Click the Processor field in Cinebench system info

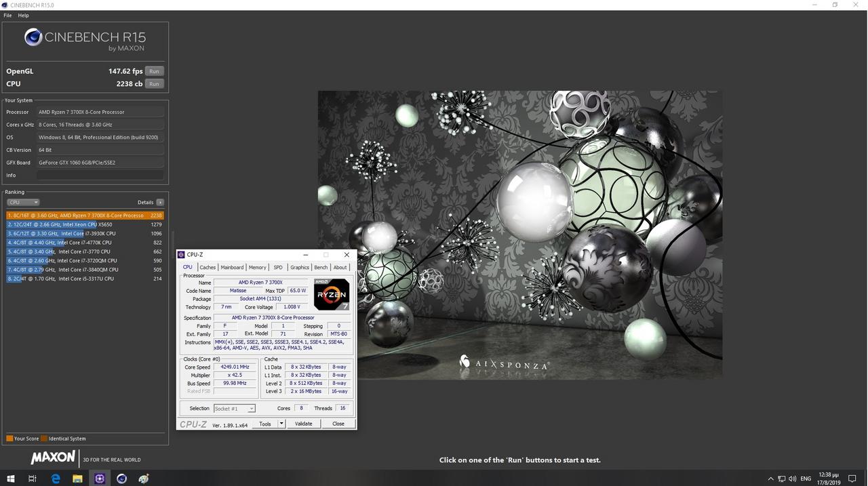pyautogui.click(x=100, y=112)
